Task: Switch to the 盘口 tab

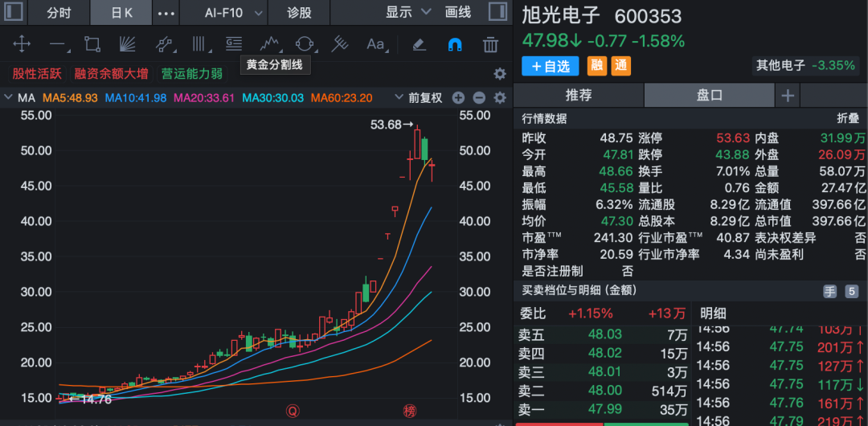Action: (709, 96)
